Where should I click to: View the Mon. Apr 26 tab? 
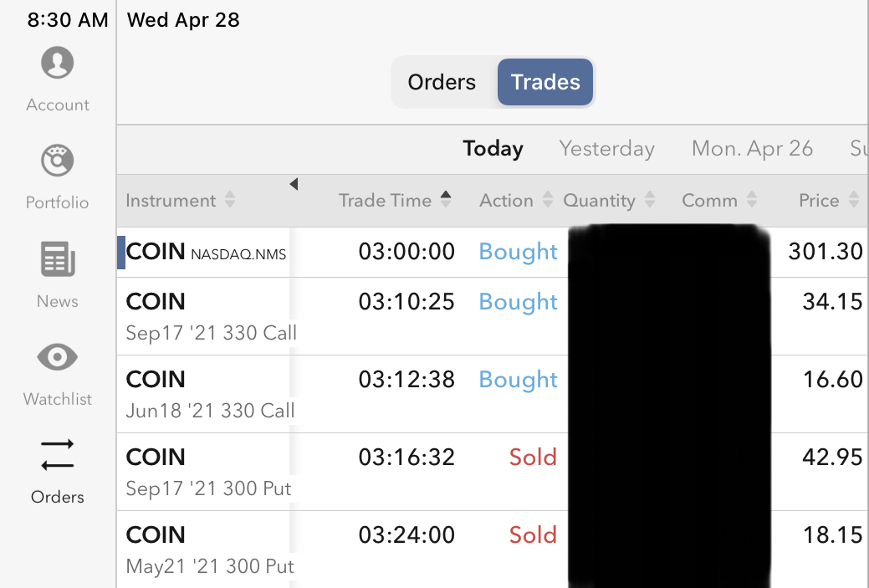752,149
